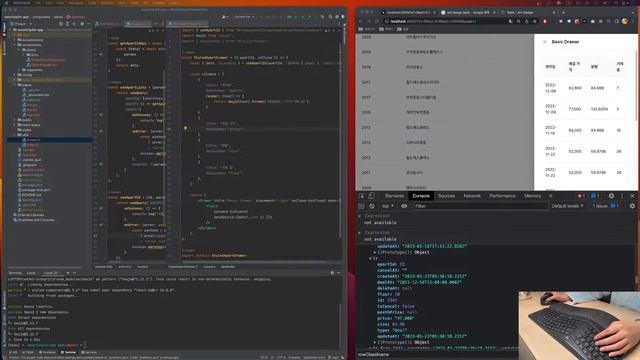
Task: Open the DevTools three-dot customize menu
Action: (622, 196)
